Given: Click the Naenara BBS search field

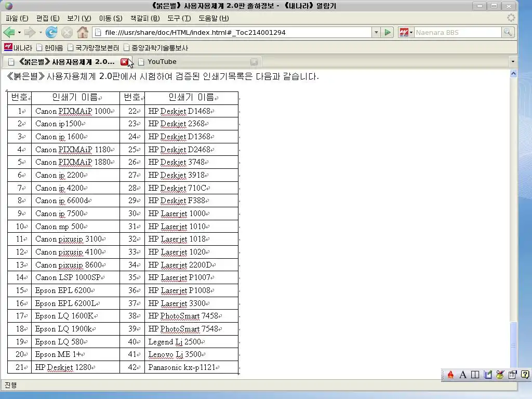Looking at the screenshot, I should click(458, 33).
